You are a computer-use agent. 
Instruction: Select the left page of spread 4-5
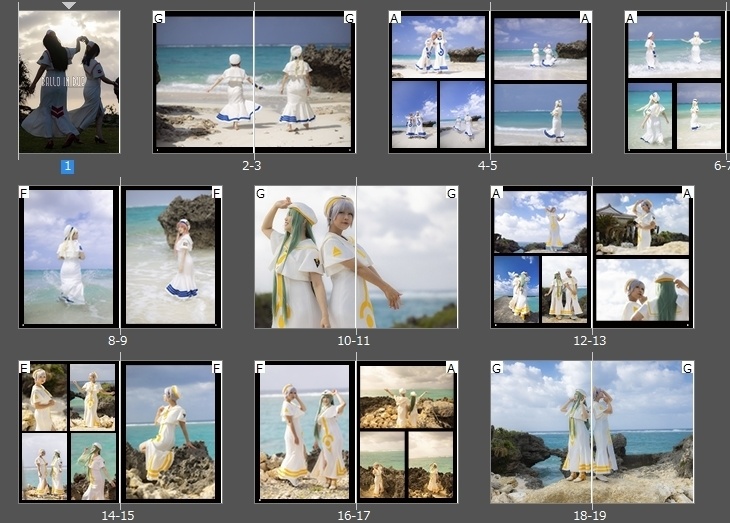click(x=439, y=82)
